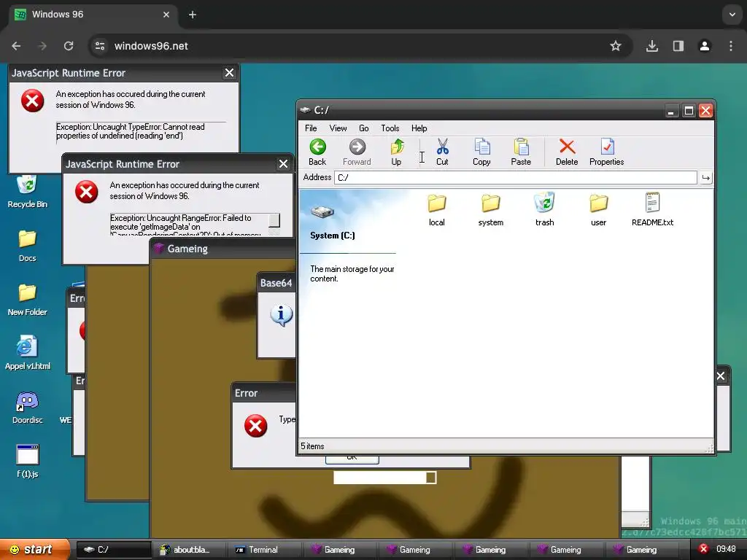Open the browser profile icon
The image size is (747, 560).
pos(704,46)
